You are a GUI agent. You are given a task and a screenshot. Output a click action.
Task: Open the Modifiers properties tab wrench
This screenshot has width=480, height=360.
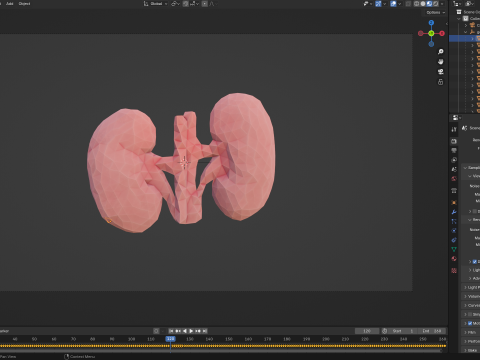point(454,212)
